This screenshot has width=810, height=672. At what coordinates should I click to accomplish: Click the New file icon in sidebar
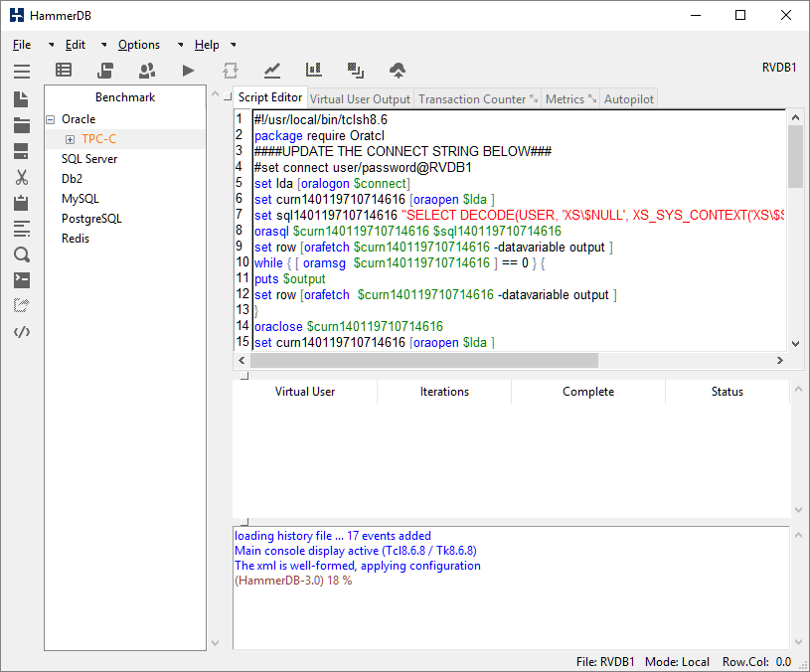(21, 99)
